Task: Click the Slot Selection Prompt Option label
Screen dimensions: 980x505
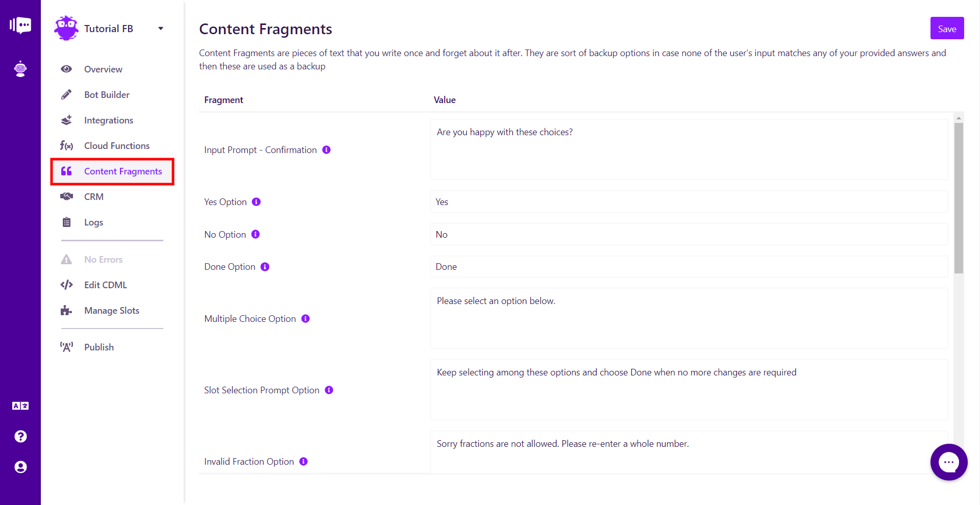Action: [262, 390]
